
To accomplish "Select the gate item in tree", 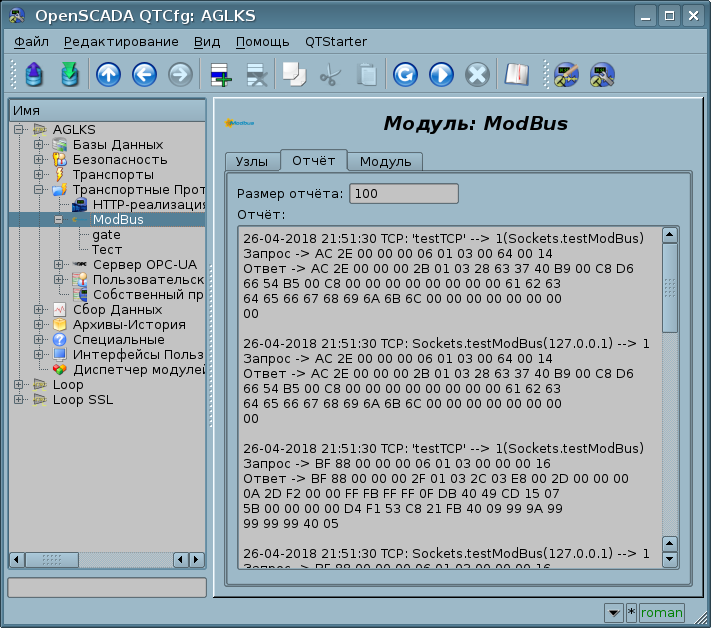I will click(x=106, y=235).
